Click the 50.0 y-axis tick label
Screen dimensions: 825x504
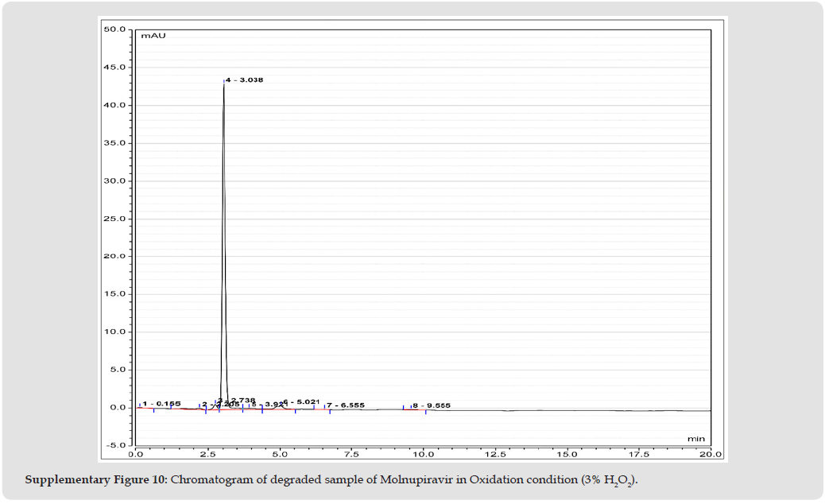tap(115, 29)
